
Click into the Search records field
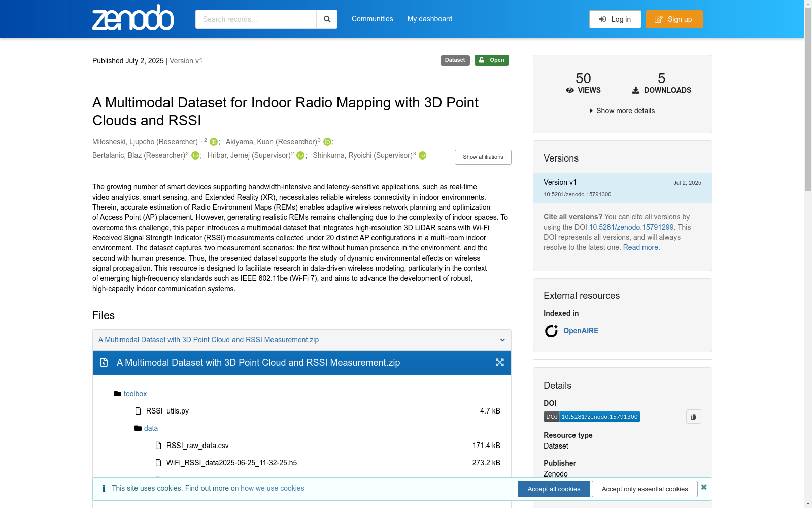(256, 19)
